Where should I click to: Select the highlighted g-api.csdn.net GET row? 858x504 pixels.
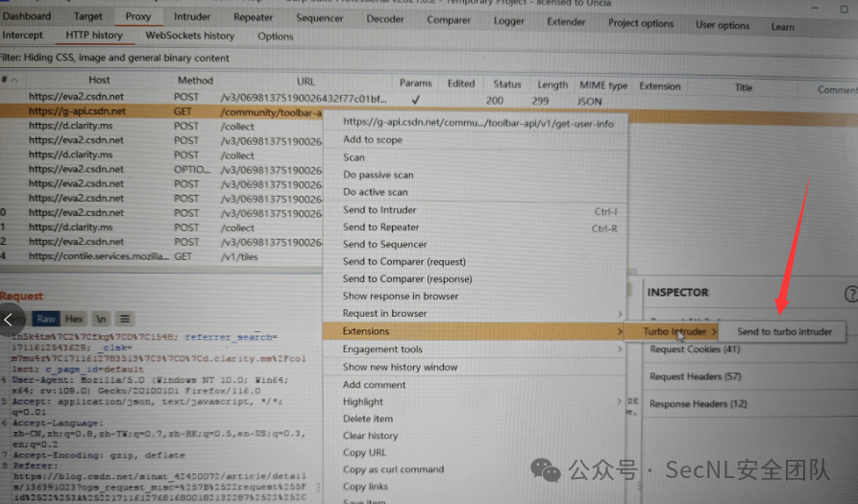tap(162, 111)
